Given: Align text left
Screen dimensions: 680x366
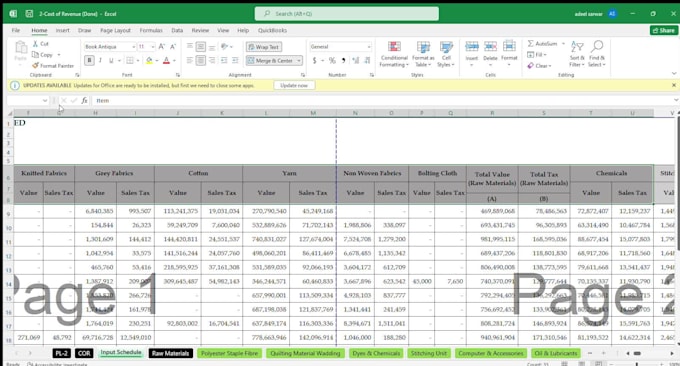Looking at the screenshot, I should 190,60.
